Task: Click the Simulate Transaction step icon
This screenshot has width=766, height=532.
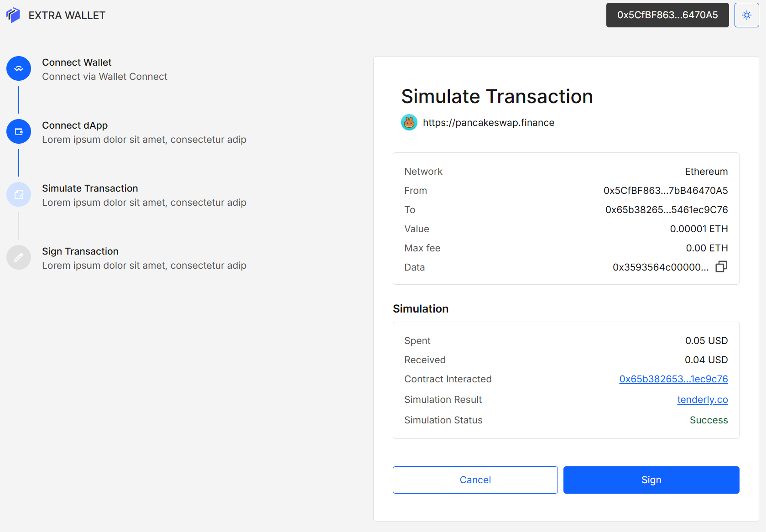Action: point(19,194)
